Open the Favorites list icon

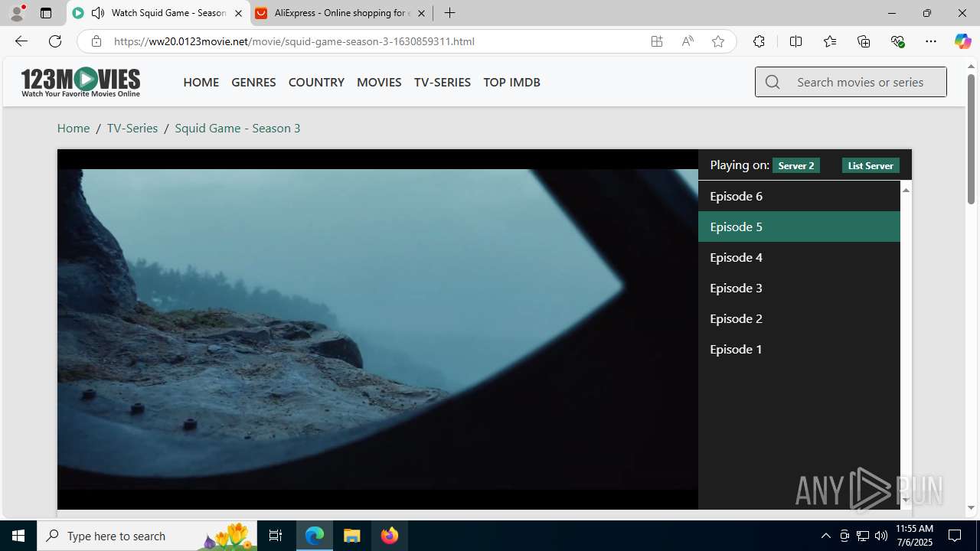pyautogui.click(x=830, y=41)
